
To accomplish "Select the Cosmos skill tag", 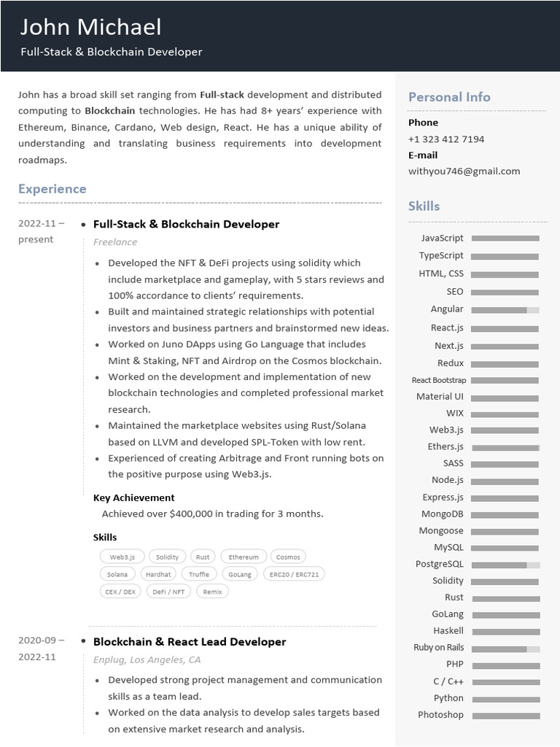I will point(288,557).
